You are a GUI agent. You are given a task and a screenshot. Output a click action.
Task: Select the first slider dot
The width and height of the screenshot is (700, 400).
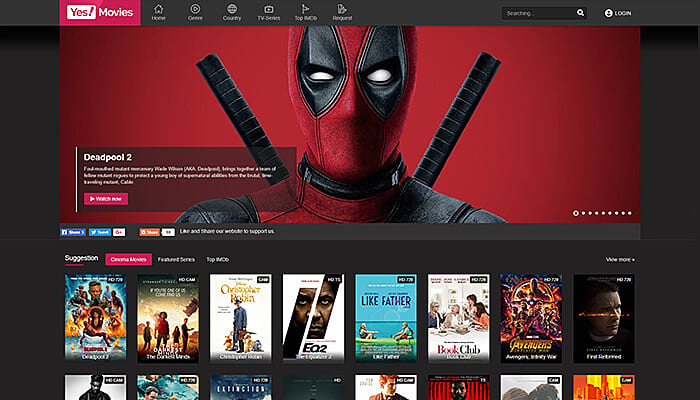576,213
